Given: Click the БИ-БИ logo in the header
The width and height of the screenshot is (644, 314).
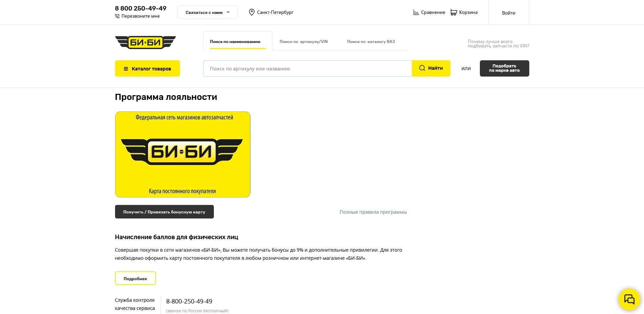Looking at the screenshot, I should click(x=146, y=42).
